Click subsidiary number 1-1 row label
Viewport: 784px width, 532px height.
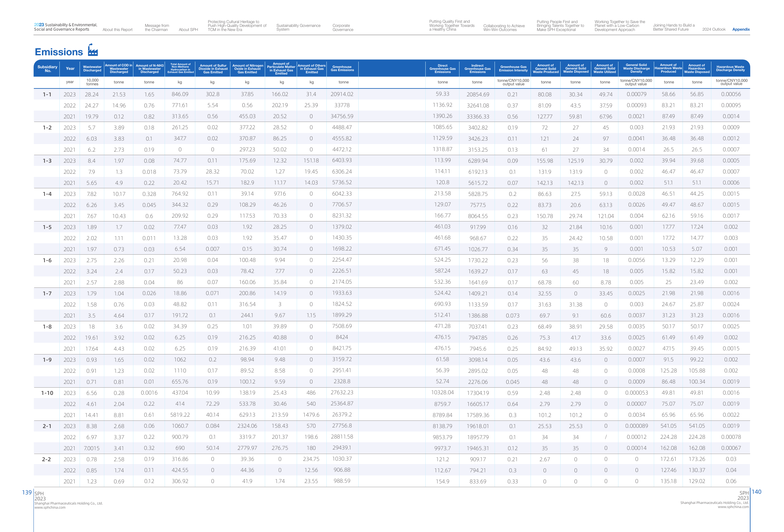click(x=47, y=94)
